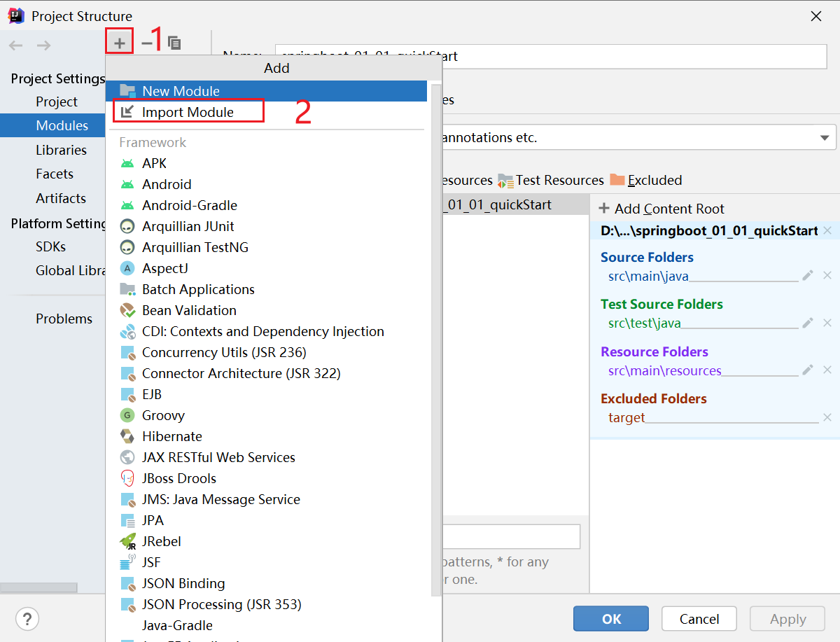Select Groovy framework entry
This screenshot has height=642, width=840.
pyautogui.click(x=266, y=415)
